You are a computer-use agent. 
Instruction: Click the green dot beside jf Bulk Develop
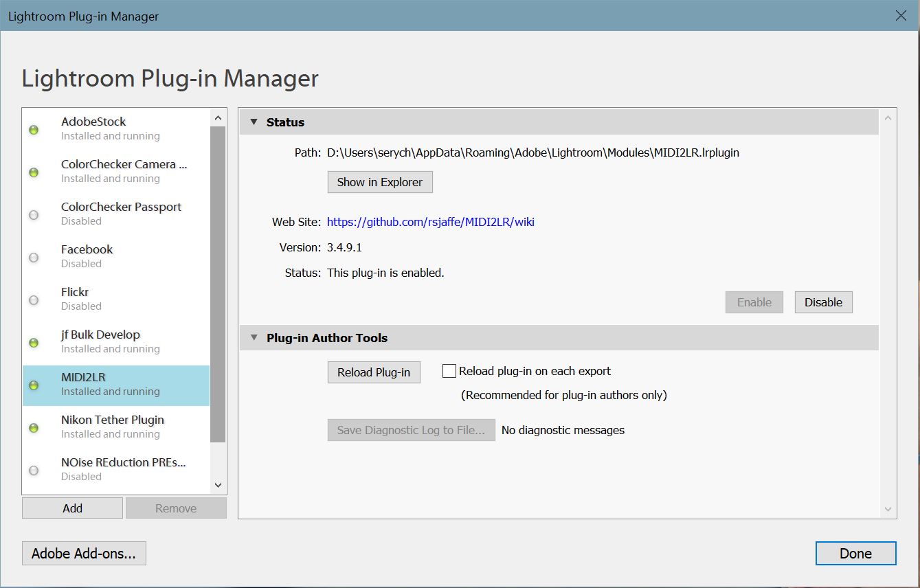pos(34,343)
